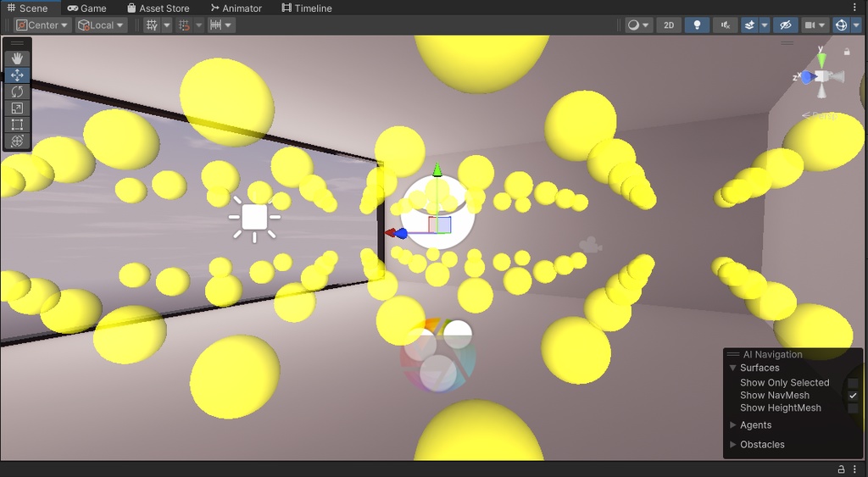Toggle scene audio mute button
Screen dimensions: 868x477
tap(726, 25)
